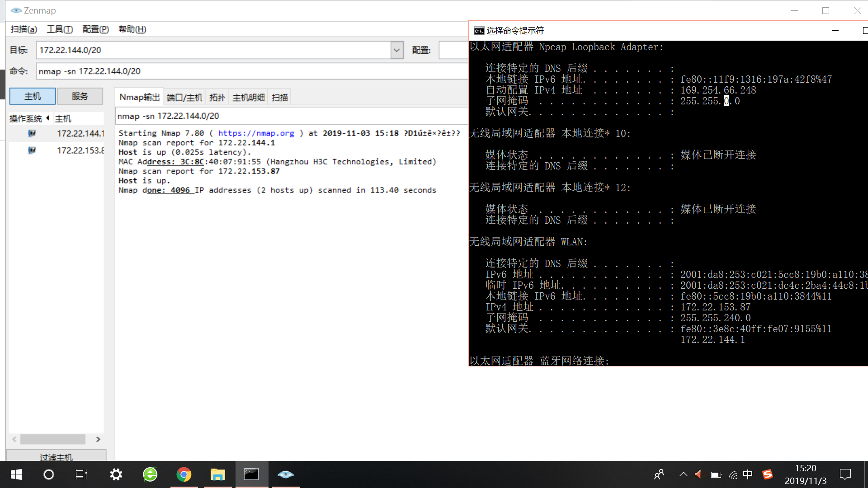Open File Explorer from taskbar
Viewport: 868px width, 488px height.
[217, 474]
